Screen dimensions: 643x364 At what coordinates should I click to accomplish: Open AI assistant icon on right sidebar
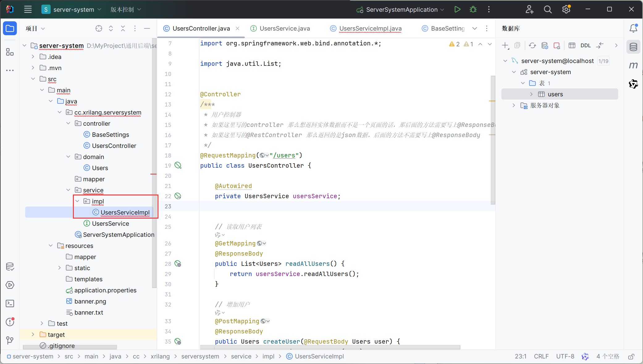point(633,84)
